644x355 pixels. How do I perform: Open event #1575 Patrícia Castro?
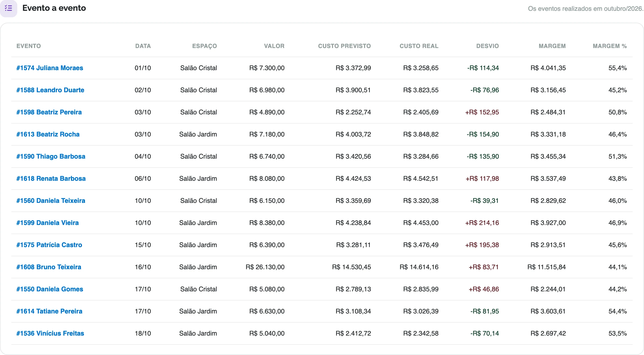49,245
